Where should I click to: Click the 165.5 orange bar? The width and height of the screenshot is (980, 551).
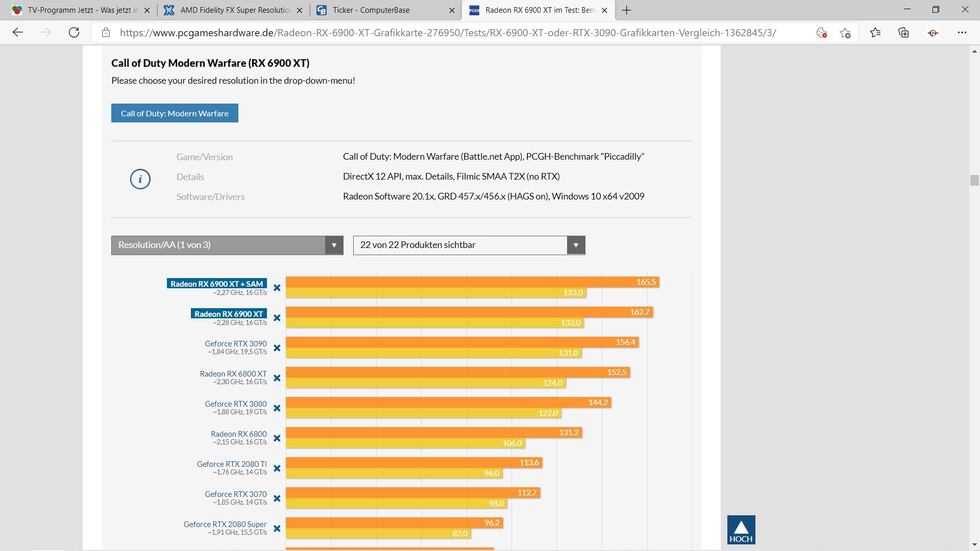click(x=472, y=282)
